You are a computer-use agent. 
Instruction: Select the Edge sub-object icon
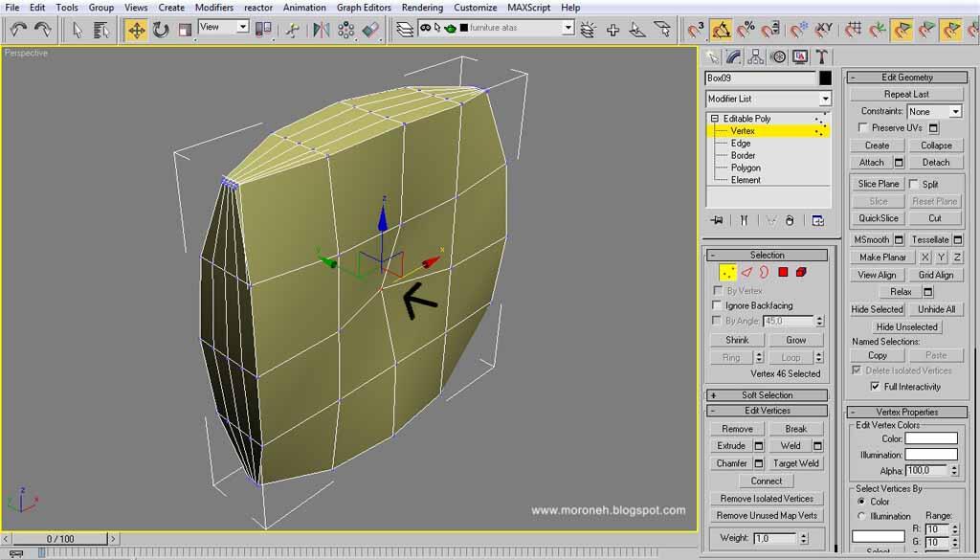tap(746, 273)
